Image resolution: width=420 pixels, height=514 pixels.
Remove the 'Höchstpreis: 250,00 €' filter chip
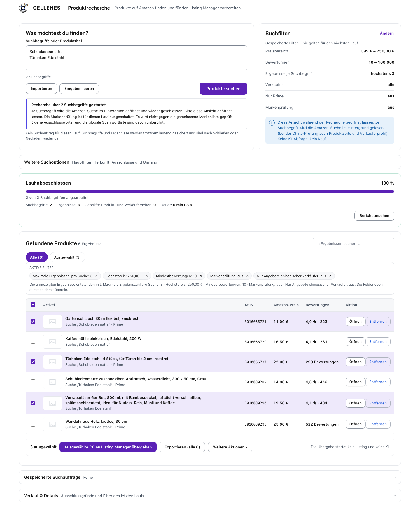[x=147, y=276]
